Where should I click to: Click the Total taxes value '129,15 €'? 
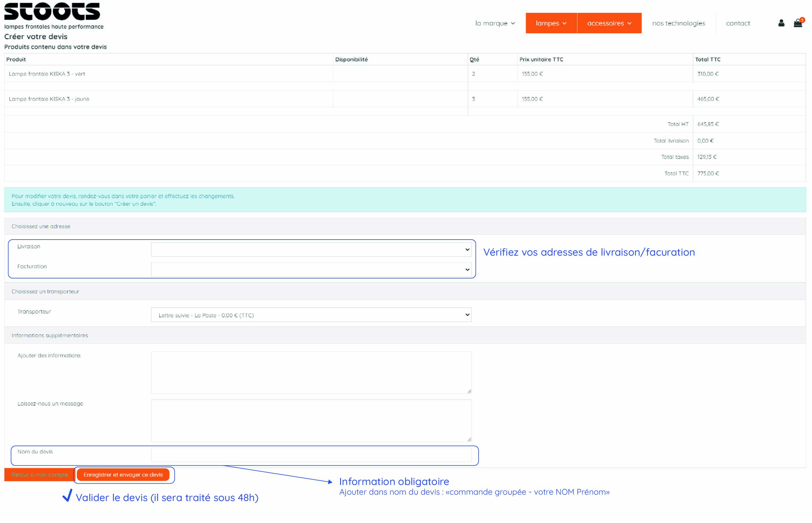(707, 157)
